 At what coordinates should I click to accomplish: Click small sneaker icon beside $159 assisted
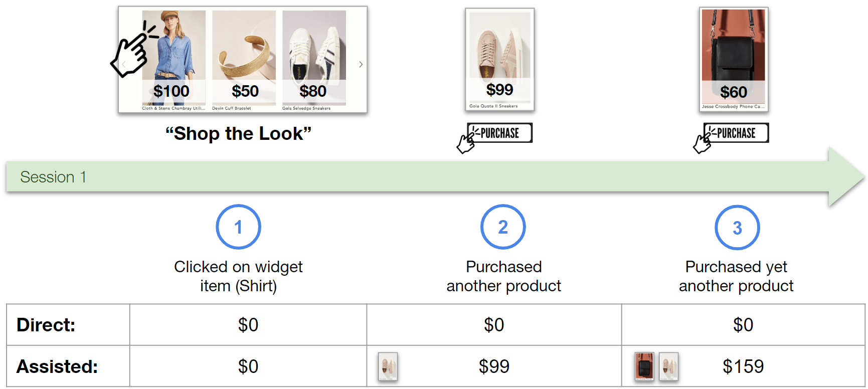[x=668, y=366]
